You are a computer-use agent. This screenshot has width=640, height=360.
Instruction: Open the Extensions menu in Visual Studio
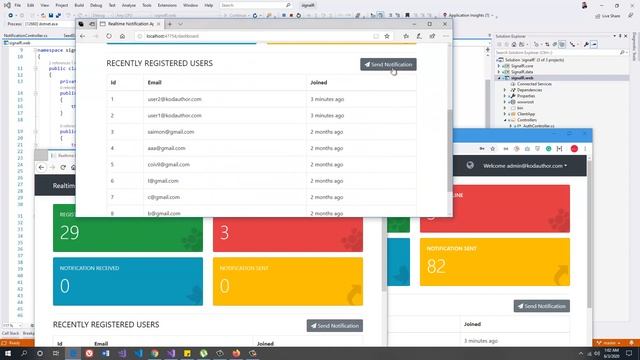pyautogui.click(x=167, y=5)
